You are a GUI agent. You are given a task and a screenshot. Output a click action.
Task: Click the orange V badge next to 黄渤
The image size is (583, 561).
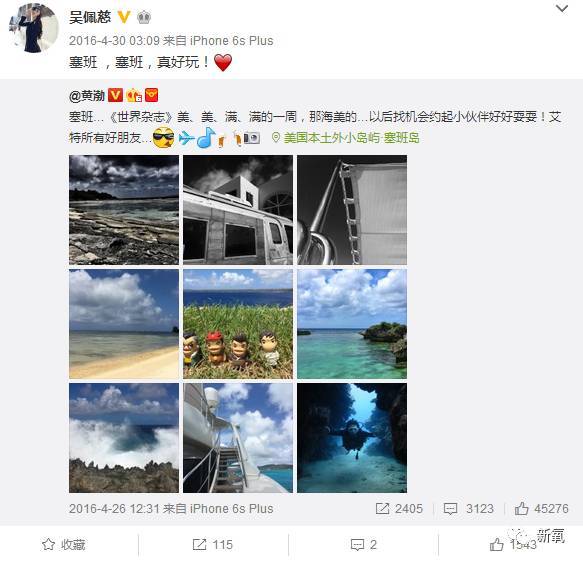[x=115, y=96]
